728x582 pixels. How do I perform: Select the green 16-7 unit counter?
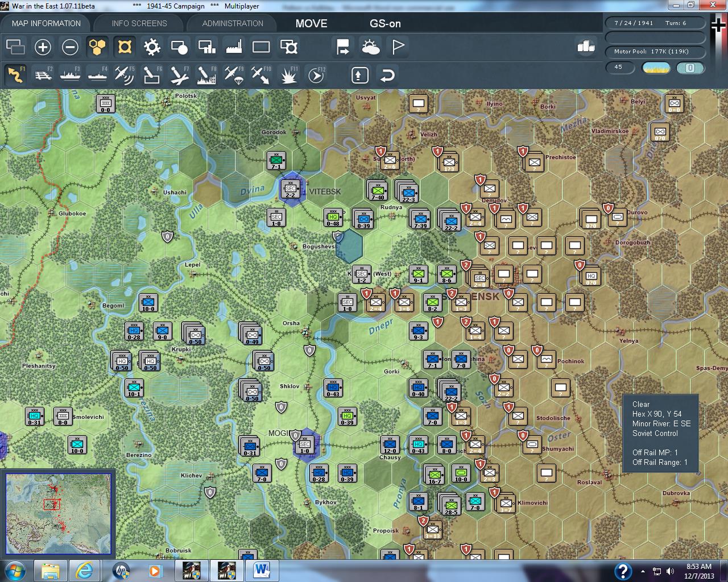pyautogui.click(x=435, y=474)
